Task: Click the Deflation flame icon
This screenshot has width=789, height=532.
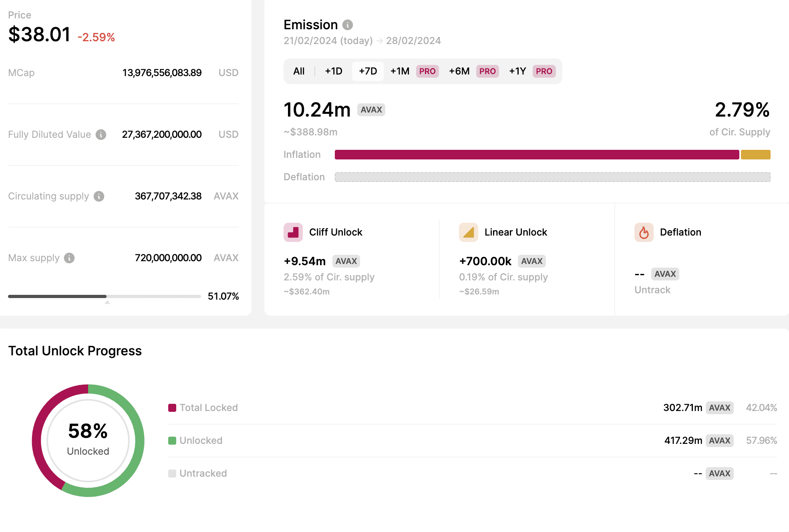Action: click(644, 232)
